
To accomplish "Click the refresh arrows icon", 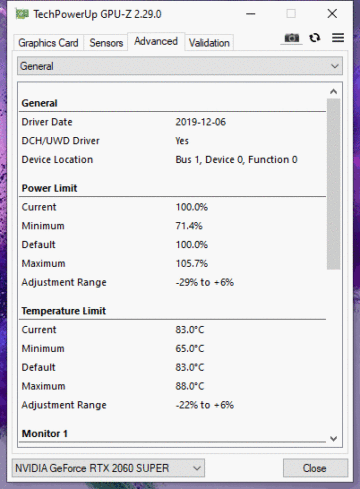I will coord(315,38).
